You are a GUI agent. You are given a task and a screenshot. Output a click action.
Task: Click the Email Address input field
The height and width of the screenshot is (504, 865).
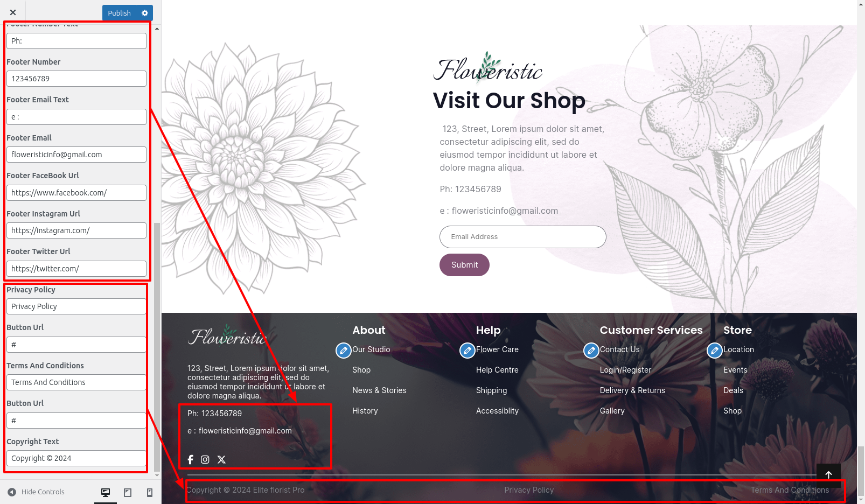pyautogui.click(x=523, y=237)
